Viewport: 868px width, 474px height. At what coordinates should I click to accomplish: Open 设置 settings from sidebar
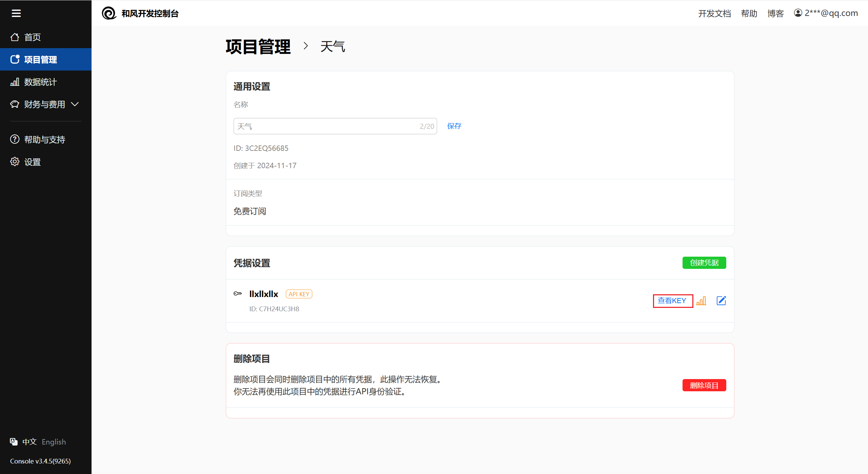click(32, 162)
